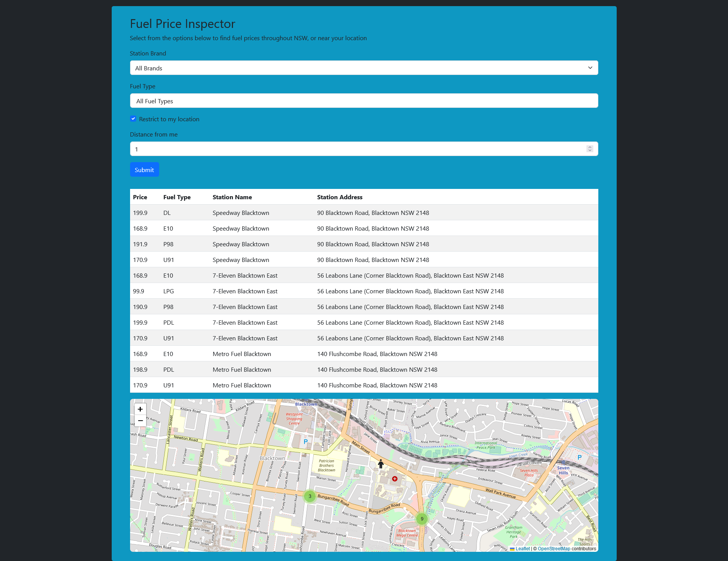
Task: Zoom in the map with plus button
Action: (140, 409)
